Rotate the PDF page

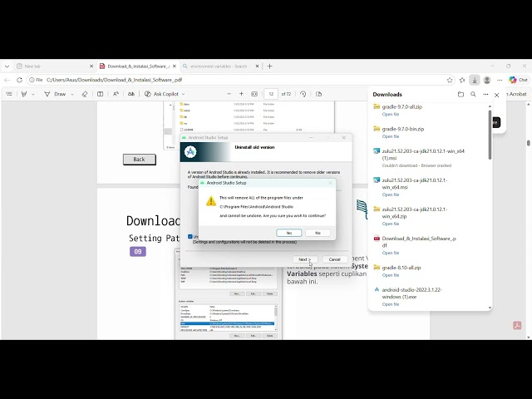303,94
